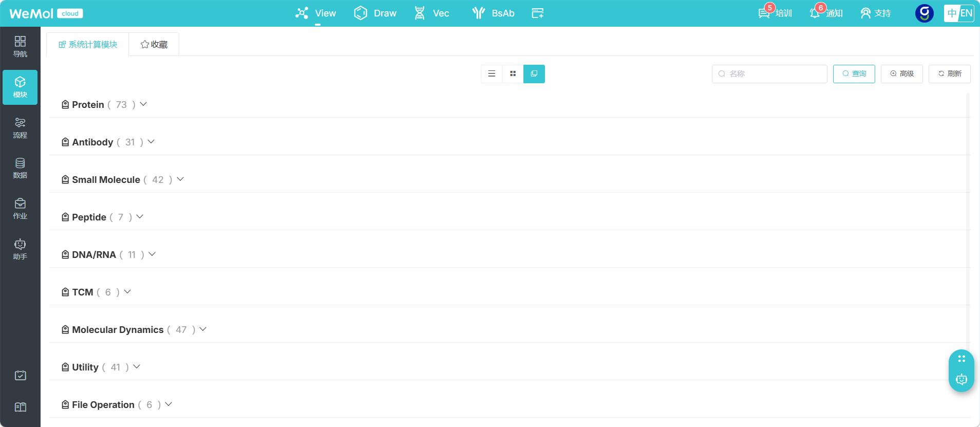Open the 数据 data sidebar icon
Image resolution: width=980 pixels, height=427 pixels.
click(20, 168)
